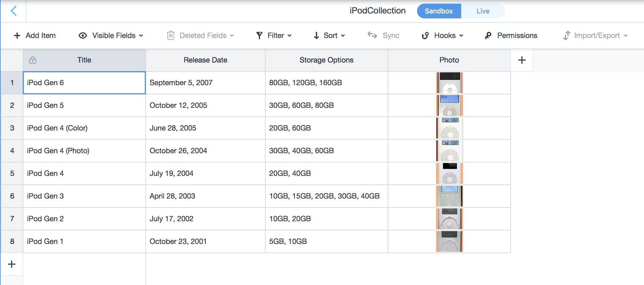The image size is (644, 285).
Task: Click the plus icon below row 8
Action: 12,264
